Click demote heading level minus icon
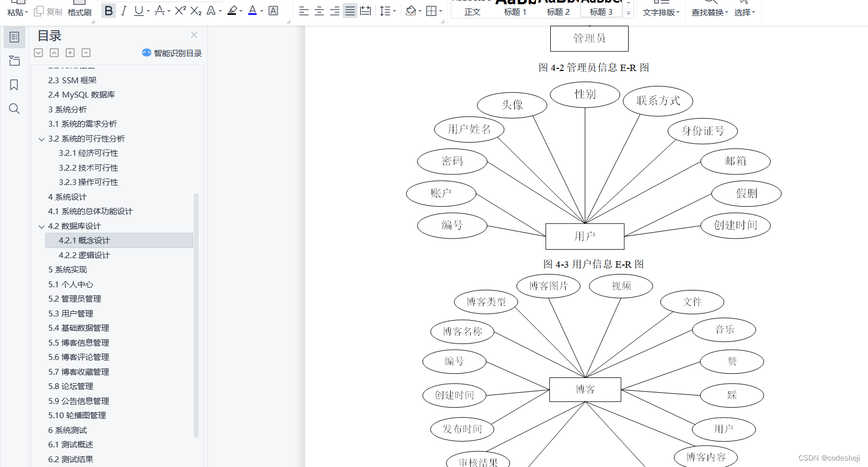 (x=86, y=52)
